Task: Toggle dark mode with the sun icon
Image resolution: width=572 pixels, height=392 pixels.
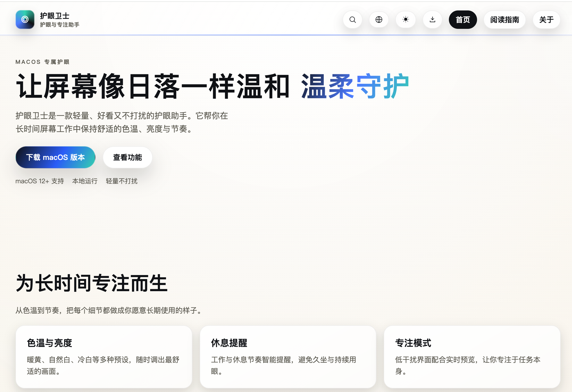Action: (406, 20)
